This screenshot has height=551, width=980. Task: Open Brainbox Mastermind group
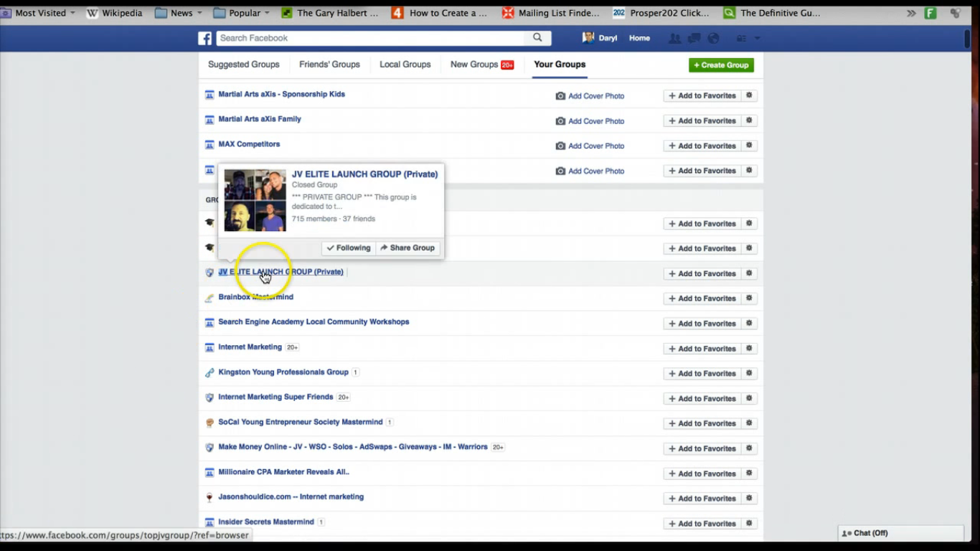click(x=255, y=297)
